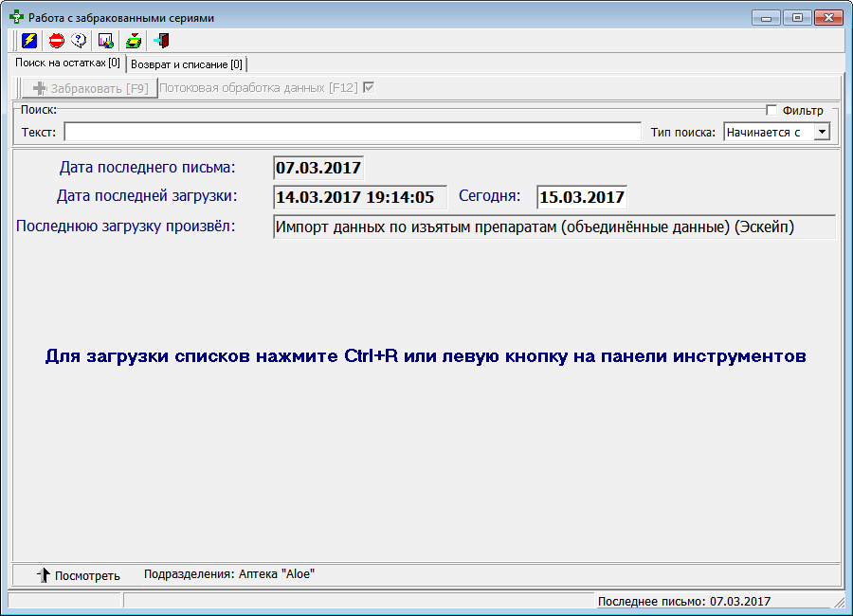Maximize the window
Image resolution: width=853 pixels, height=616 pixels.
coord(796,17)
